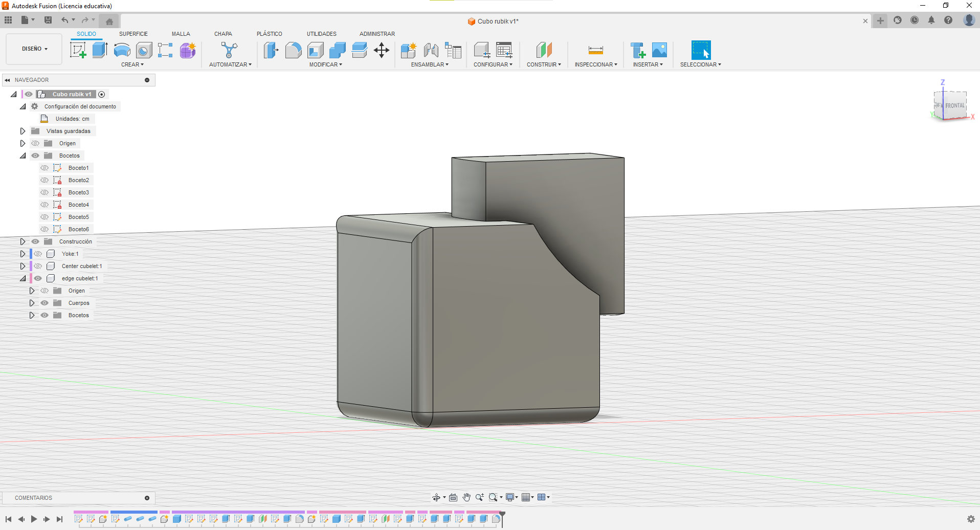Switch to the SUPERFICIE tab
980x530 pixels.
pyautogui.click(x=133, y=34)
